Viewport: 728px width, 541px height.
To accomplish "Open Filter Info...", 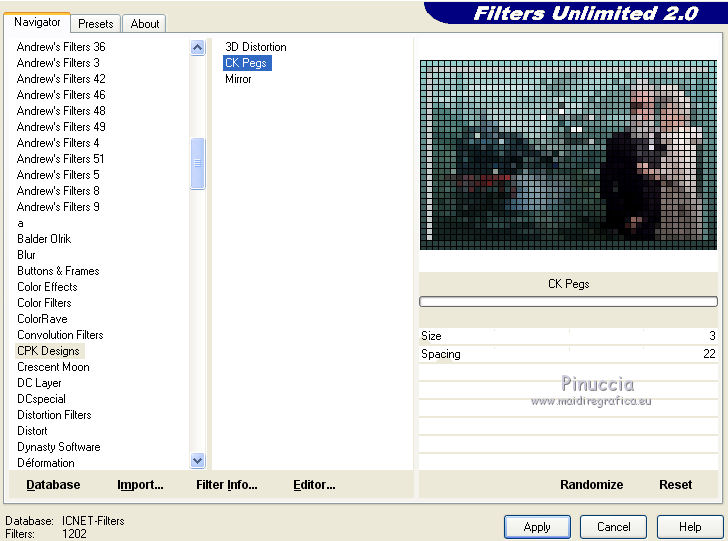I will tap(227, 485).
